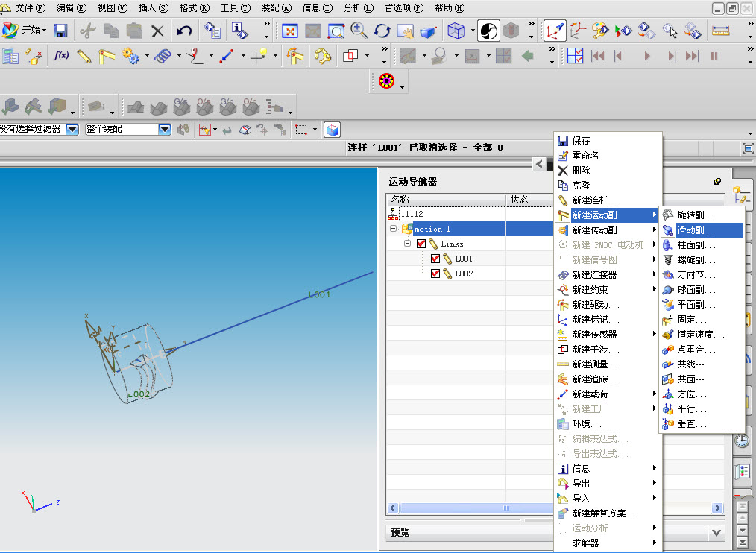Select the Zoom magnifier tool

click(x=359, y=31)
